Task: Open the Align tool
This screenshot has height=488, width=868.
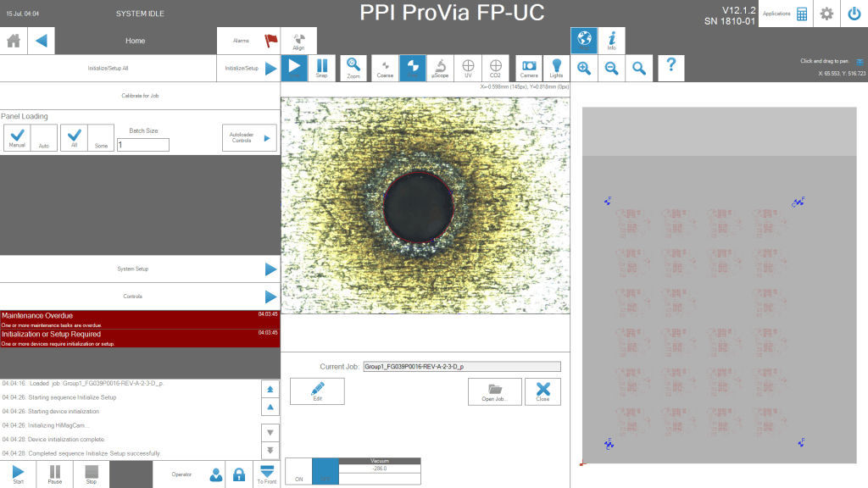Action: [298, 40]
